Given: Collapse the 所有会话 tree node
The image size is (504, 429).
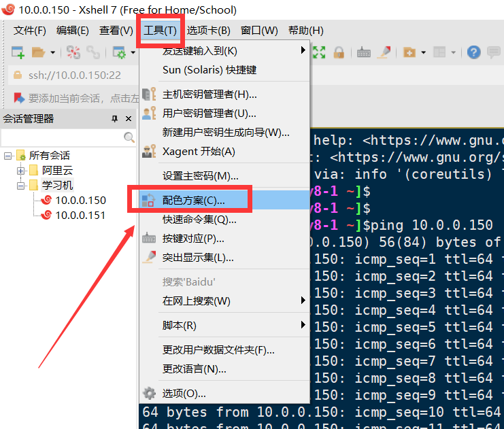Looking at the screenshot, I should coord(7,156).
